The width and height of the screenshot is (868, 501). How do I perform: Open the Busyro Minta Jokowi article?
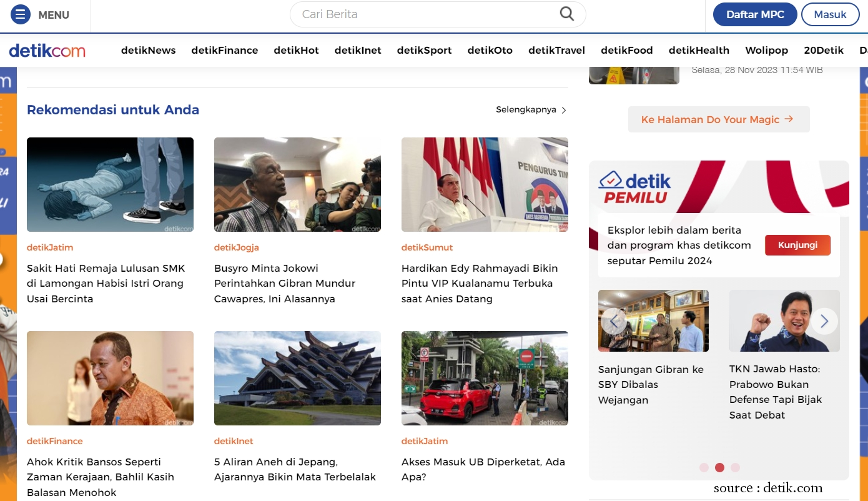coord(285,284)
